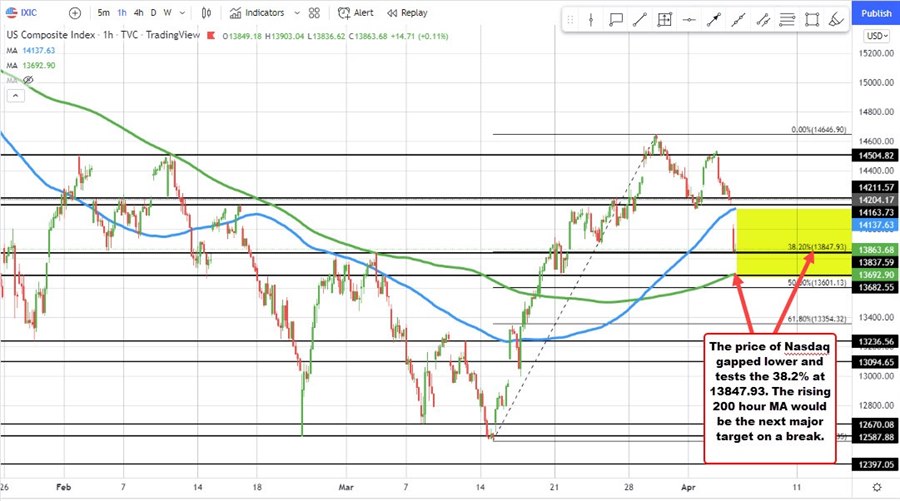This screenshot has width=900, height=501.
Task: Click the Feb date on time axis
Action: pyautogui.click(x=64, y=487)
